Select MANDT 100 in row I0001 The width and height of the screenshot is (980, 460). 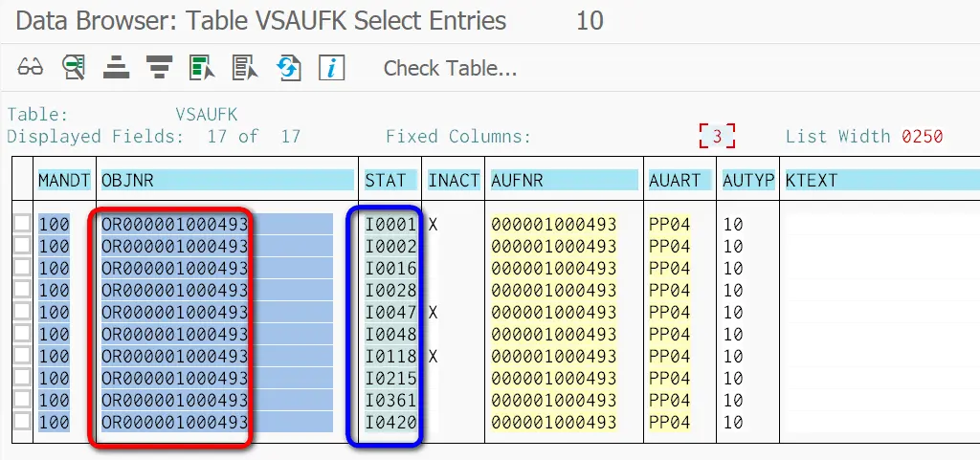pyautogui.click(x=54, y=224)
